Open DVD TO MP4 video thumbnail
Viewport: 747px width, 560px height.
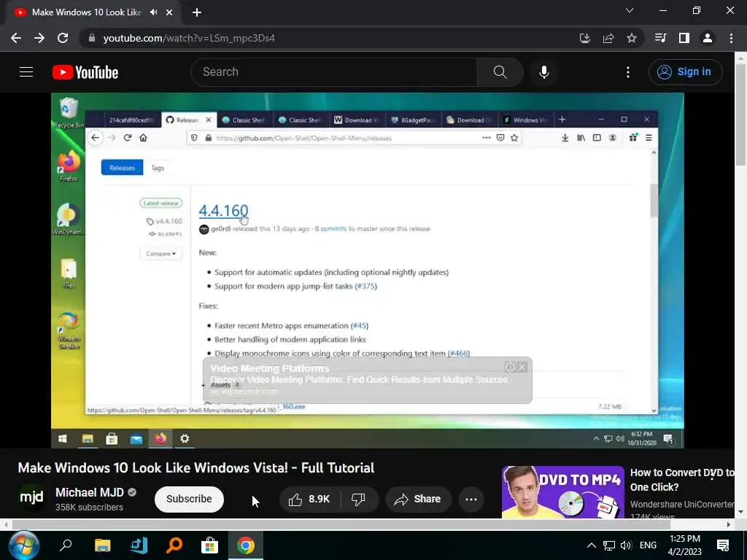[x=562, y=492]
